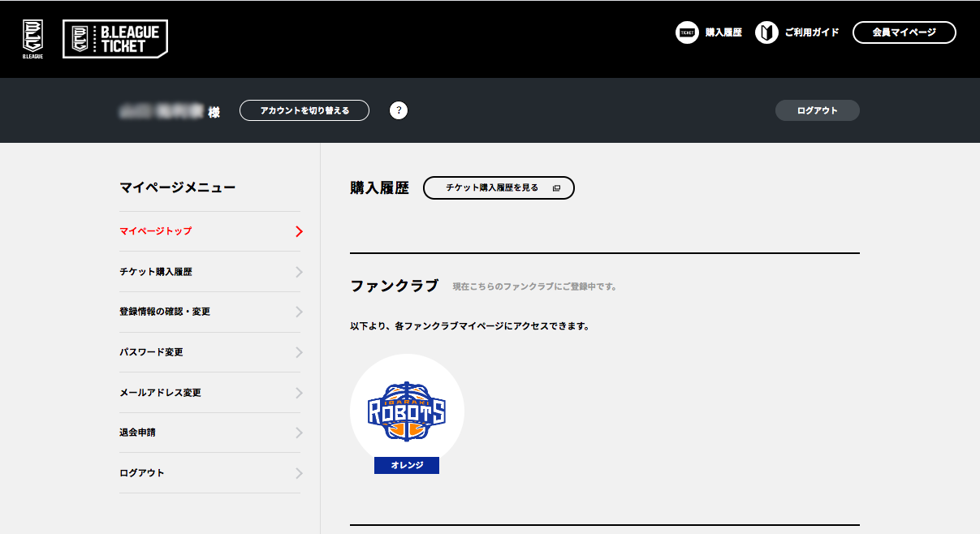This screenshot has width=980, height=534.
Task: Click the blue オレンジ membership badge
Action: click(407, 465)
